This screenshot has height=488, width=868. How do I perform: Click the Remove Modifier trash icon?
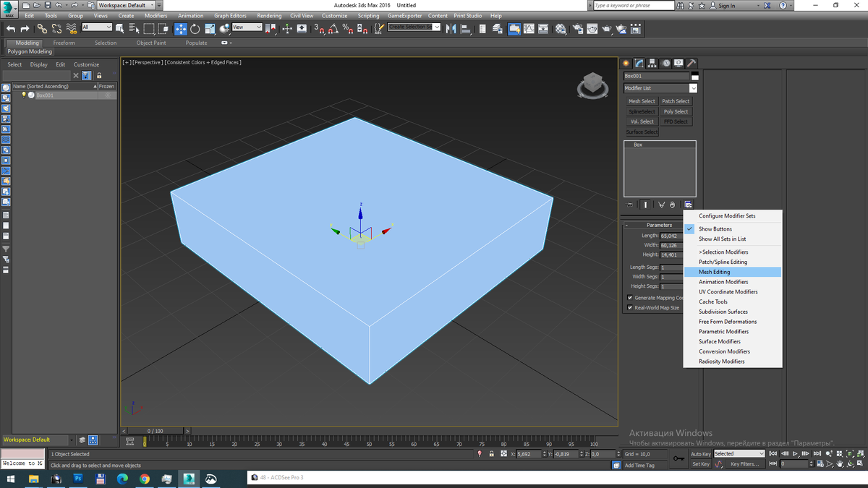point(673,205)
